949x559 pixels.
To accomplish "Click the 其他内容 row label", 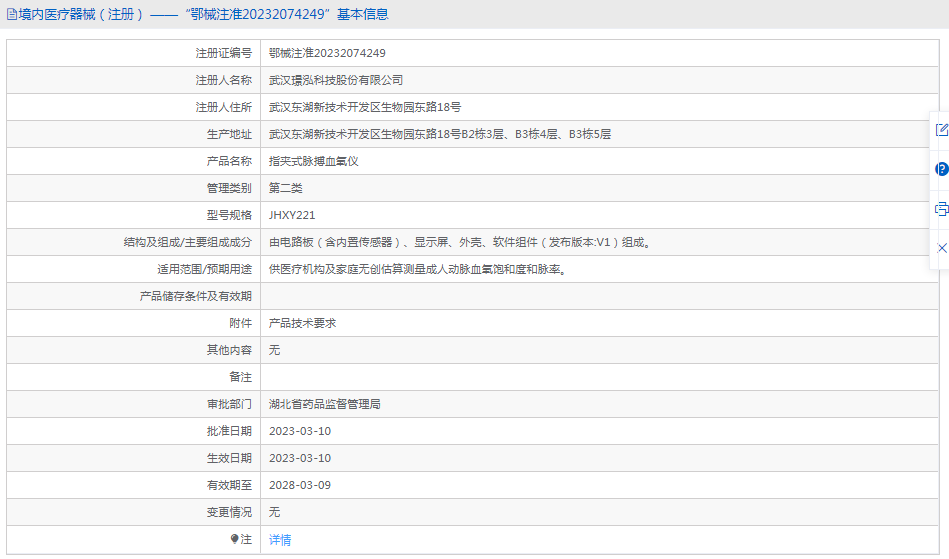I will (x=229, y=350).
